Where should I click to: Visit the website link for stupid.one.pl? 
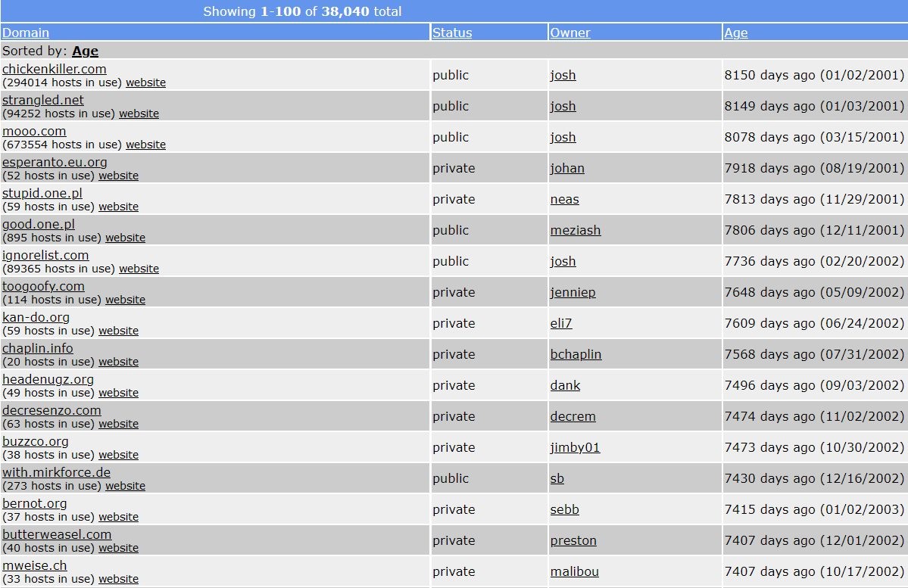tap(119, 207)
